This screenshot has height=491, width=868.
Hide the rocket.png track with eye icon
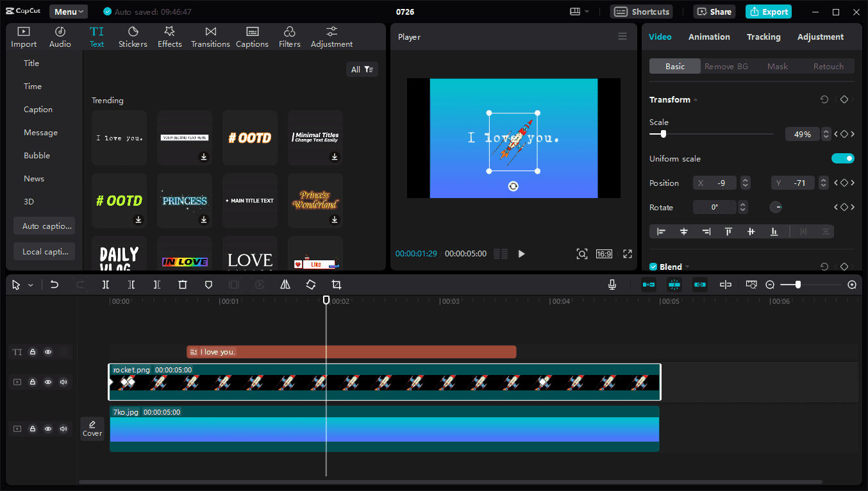click(48, 382)
